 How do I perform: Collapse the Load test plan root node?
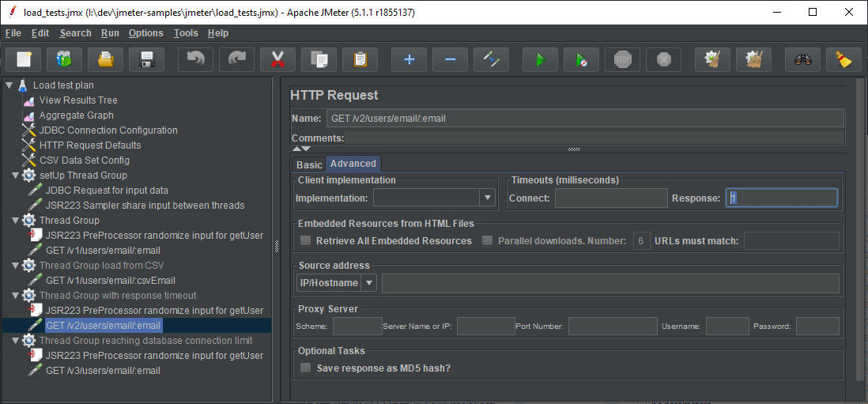(x=9, y=85)
